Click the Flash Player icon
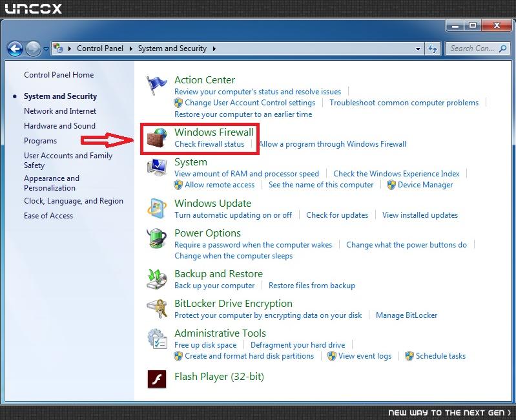Screen dimensions: 516x420 coord(157,379)
